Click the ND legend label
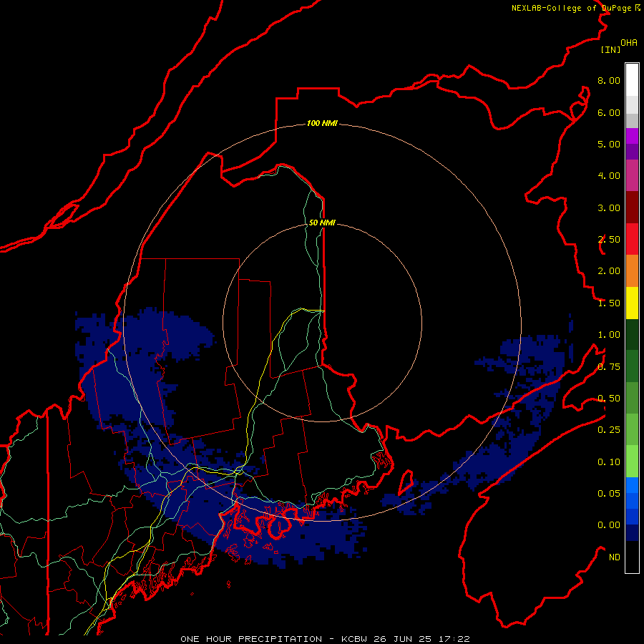The width and height of the screenshot is (644, 644). coord(615,557)
